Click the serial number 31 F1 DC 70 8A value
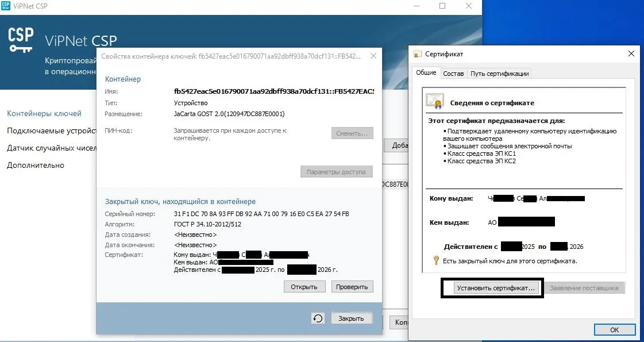This screenshot has height=342, width=644. [x=261, y=214]
